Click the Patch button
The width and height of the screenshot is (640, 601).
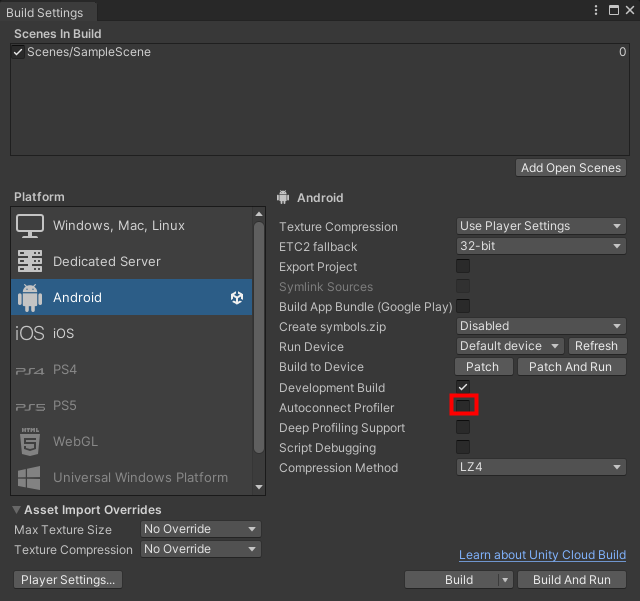(x=483, y=367)
